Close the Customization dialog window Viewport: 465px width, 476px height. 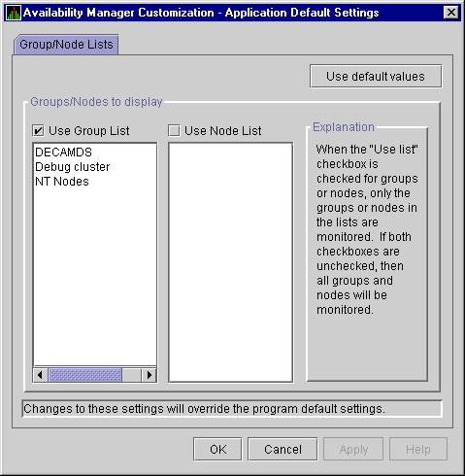tap(450, 13)
